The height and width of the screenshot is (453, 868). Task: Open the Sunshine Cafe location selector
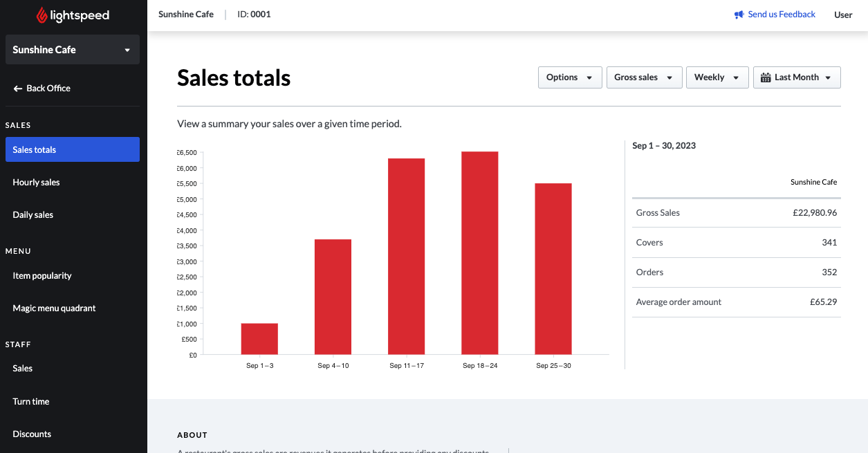coord(73,50)
